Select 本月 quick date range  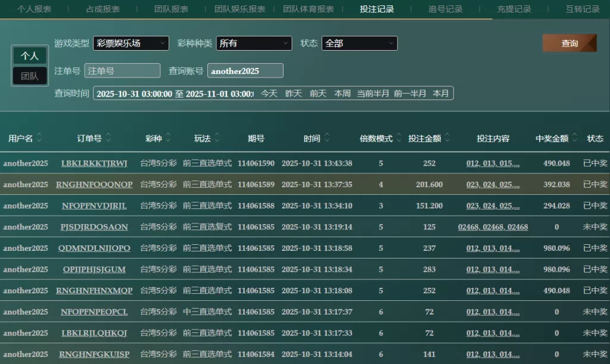coord(441,94)
